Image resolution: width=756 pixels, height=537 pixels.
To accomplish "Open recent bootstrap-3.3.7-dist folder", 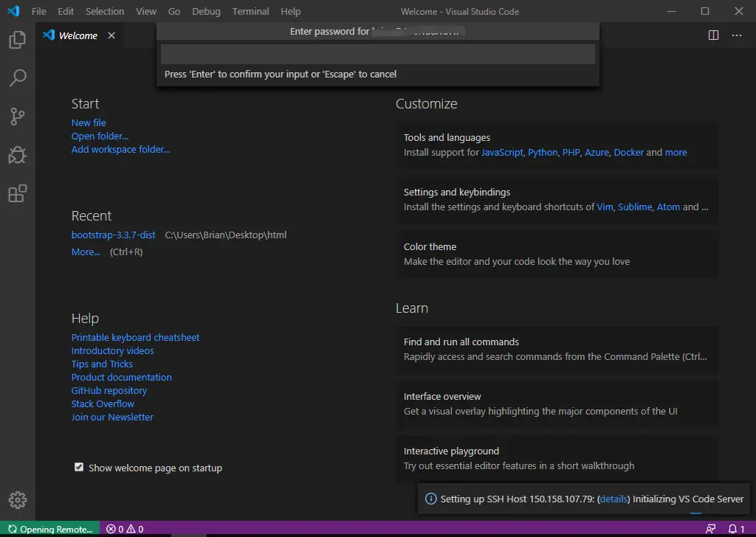I will (113, 235).
